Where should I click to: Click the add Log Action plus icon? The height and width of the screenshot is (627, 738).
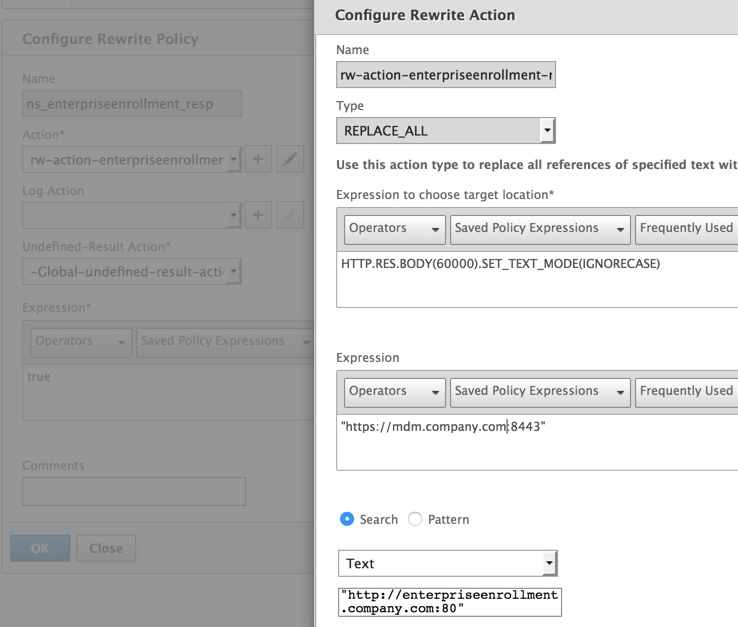[x=258, y=215]
